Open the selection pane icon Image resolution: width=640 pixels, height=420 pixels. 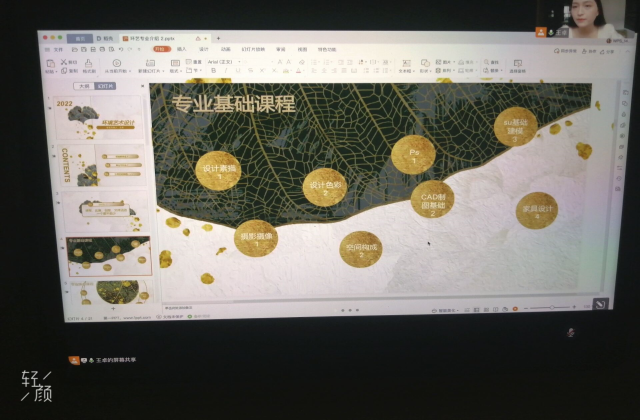(x=518, y=65)
